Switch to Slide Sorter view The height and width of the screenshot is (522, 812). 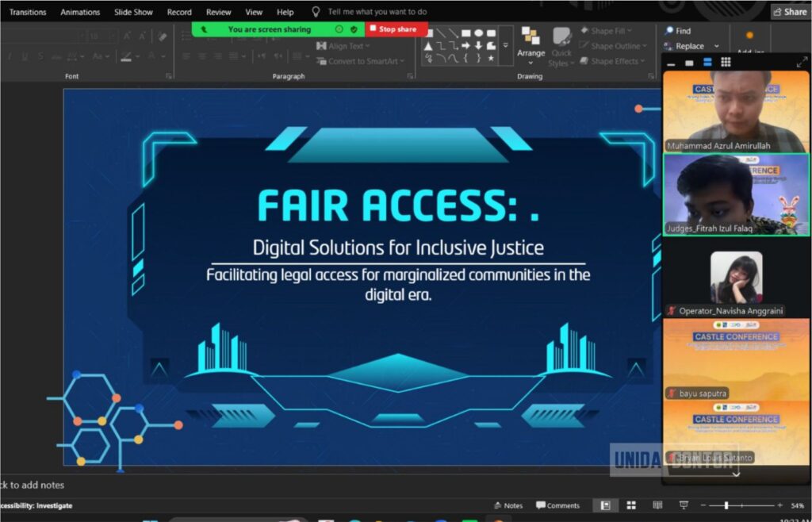click(631, 505)
